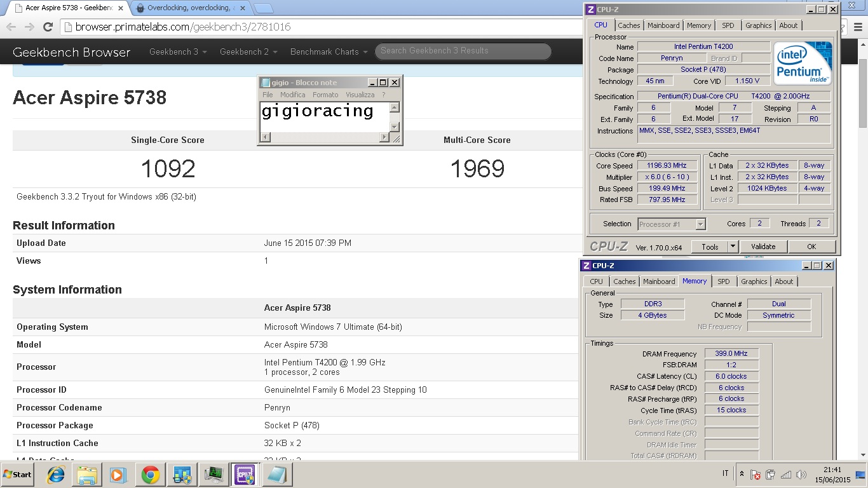
Task: Click the Core Speed value 1196.93 MHz
Action: (x=667, y=166)
